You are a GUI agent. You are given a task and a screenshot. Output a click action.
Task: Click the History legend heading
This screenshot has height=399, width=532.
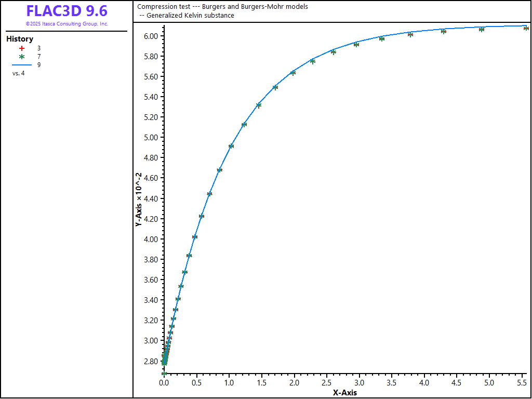(x=20, y=39)
